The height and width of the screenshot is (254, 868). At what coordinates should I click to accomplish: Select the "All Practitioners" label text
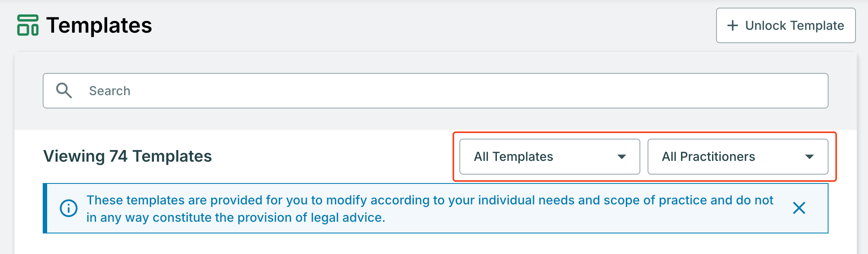click(708, 157)
